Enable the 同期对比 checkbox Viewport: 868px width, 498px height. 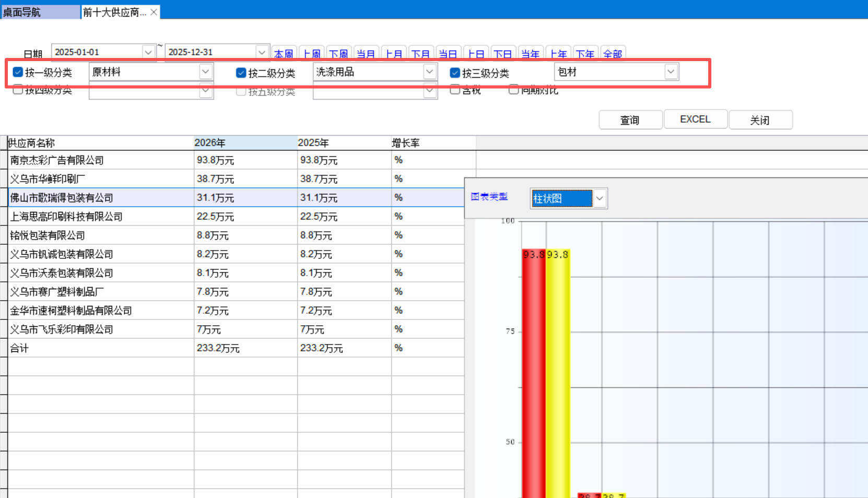tap(514, 90)
